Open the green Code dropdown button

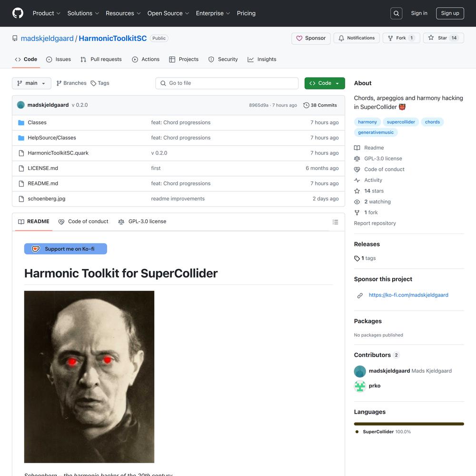325,83
